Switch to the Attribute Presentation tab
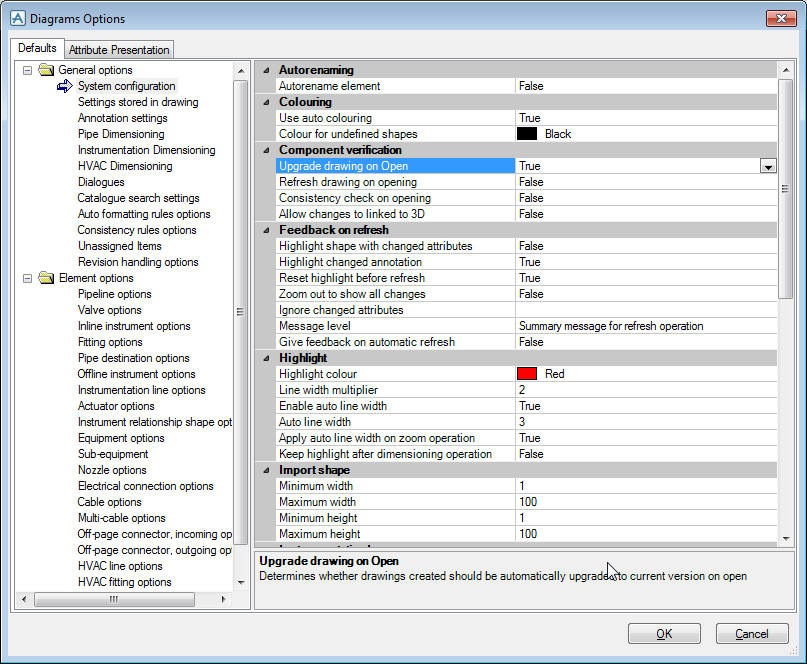The height and width of the screenshot is (664, 807). 119,49
